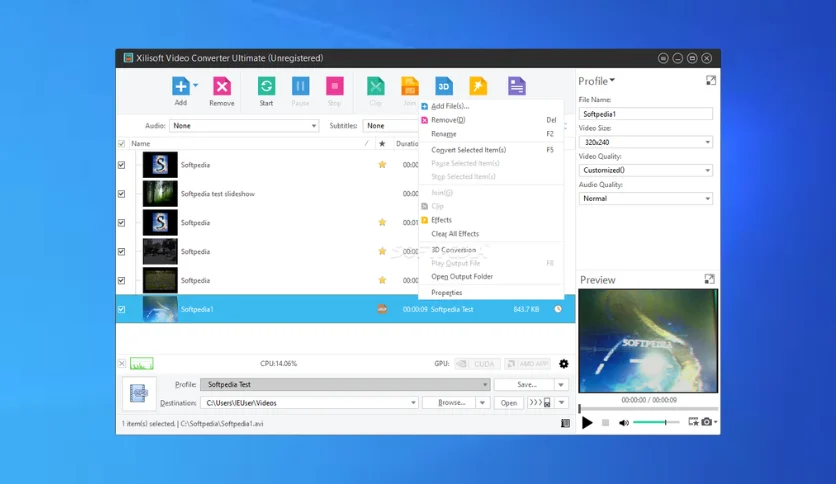Click the Stop toolbar icon
Image resolution: width=836 pixels, height=484 pixels.
[x=334, y=86]
